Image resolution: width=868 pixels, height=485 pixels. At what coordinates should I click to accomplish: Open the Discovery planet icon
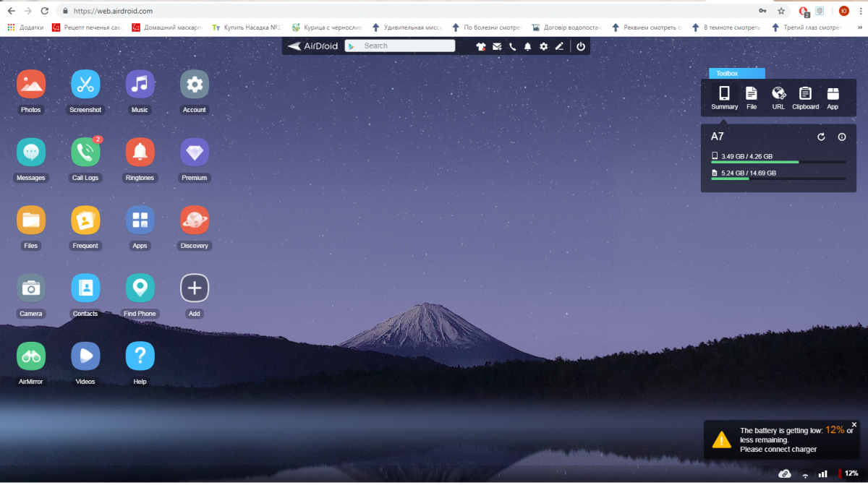(x=194, y=220)
